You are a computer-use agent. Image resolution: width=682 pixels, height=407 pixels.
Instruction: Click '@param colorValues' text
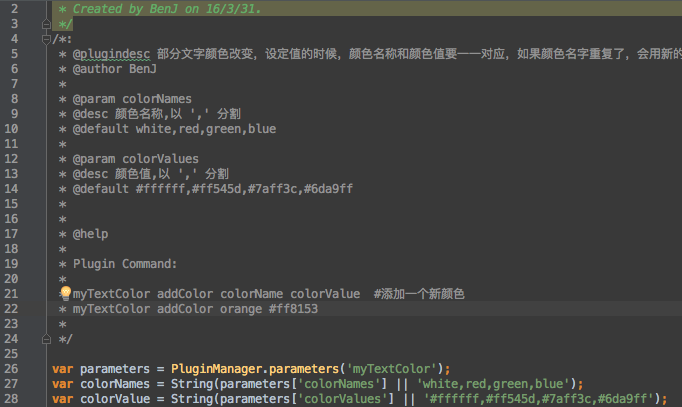135,159
